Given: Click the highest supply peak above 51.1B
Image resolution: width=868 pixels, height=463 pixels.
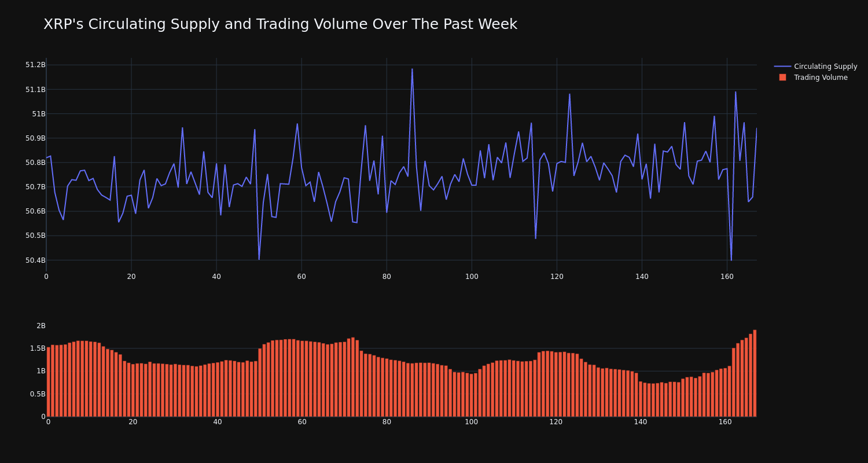Looking at the screenshot, I should pos(412,69).
